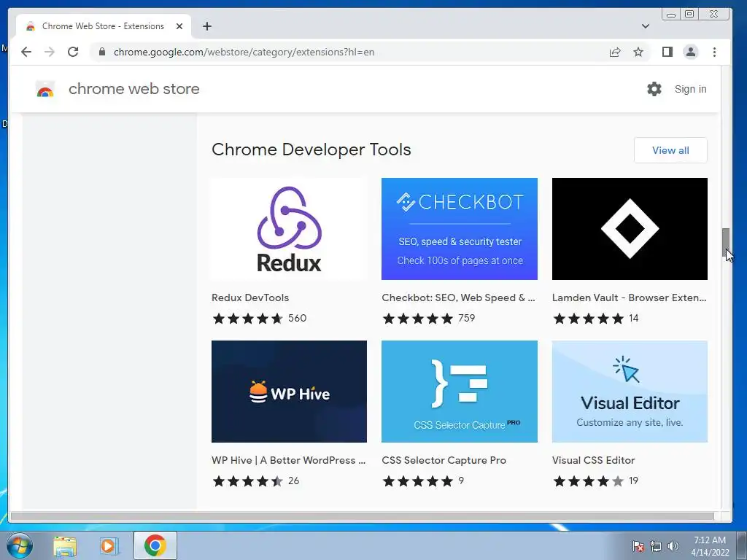Screen dimensions: 747x560
Task: Click the chrome web store title text
Action: pos(134,89)
